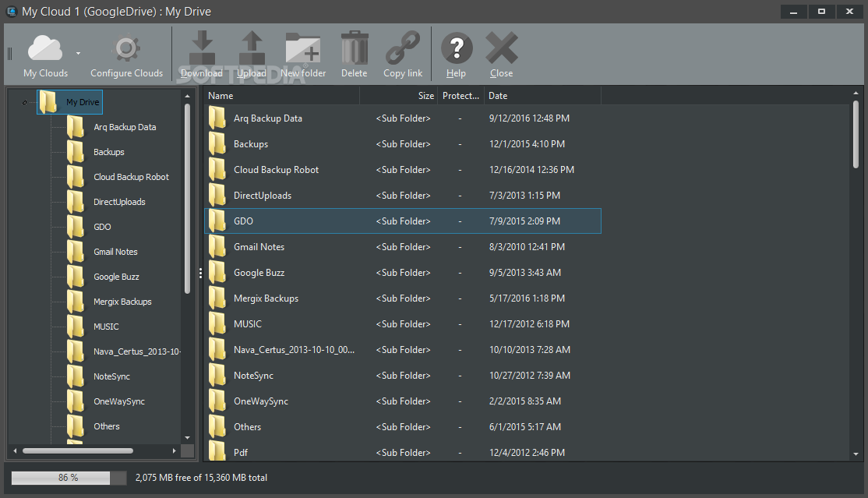Screen dimensions: 868x498
Task: Click Pdf folder name in list
Action: [241, 453]
